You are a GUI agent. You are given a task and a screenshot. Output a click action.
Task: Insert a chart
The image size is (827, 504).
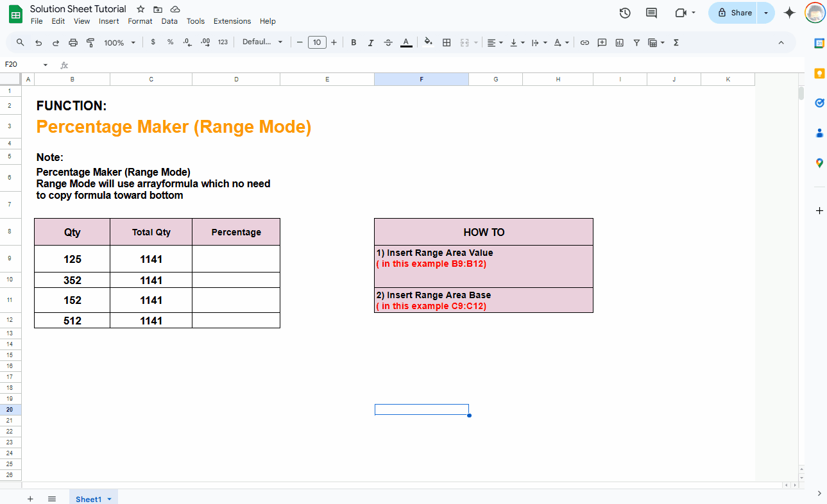(619, 42)
